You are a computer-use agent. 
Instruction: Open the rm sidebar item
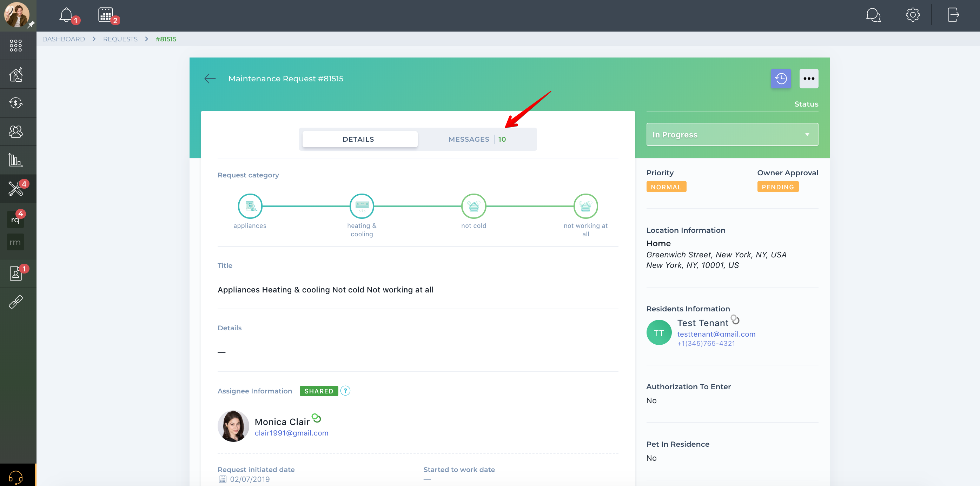[x=15, y=242]
